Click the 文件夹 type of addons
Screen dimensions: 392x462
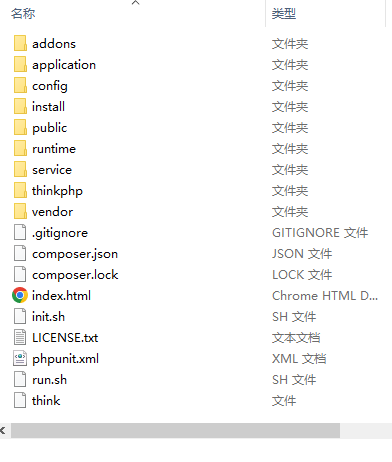[x=290, y=44]
